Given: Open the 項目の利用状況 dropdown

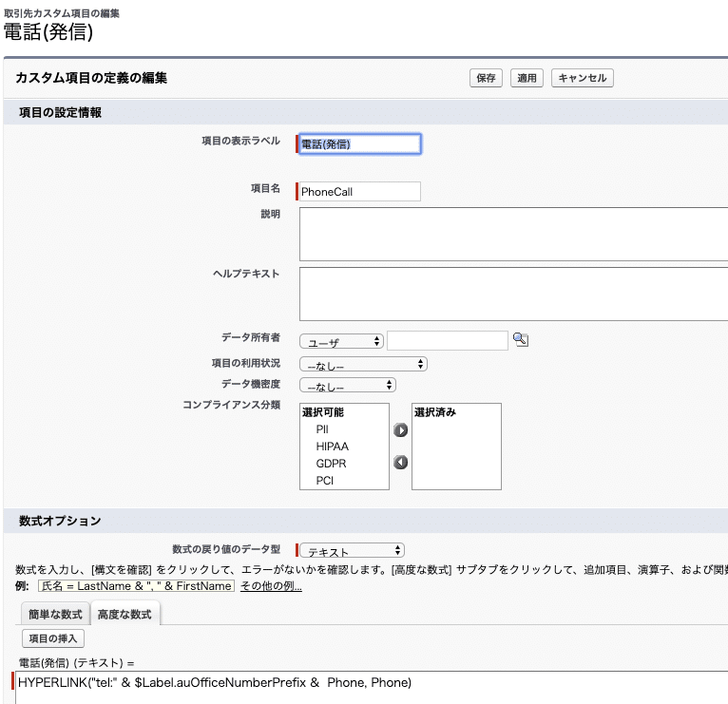Looking at the screenshot, I should 363,364.
